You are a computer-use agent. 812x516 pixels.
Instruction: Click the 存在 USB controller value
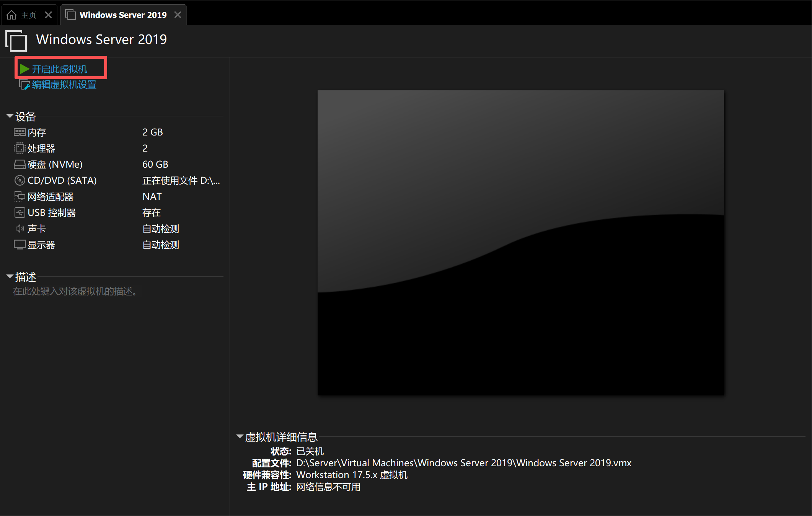click(x=152, y=213)
